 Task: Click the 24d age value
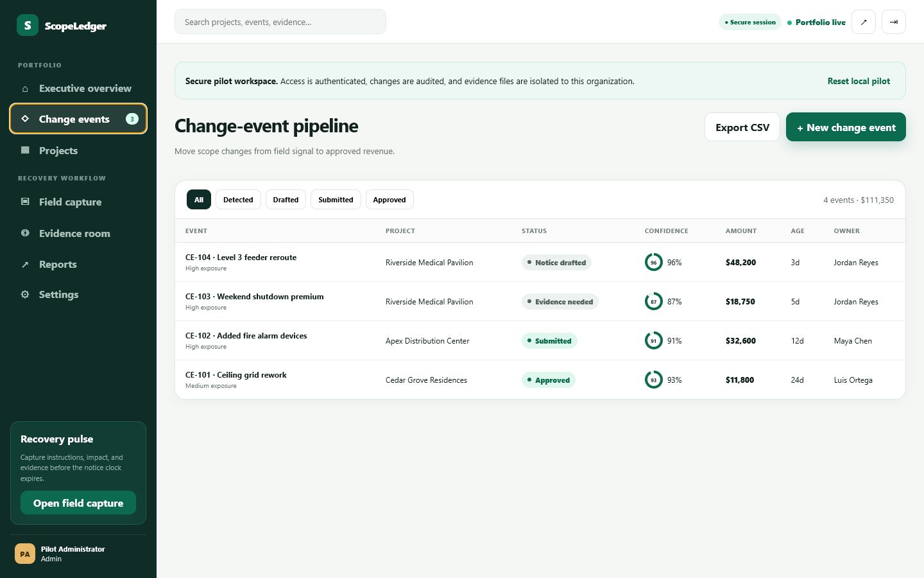tap(797, 380)
